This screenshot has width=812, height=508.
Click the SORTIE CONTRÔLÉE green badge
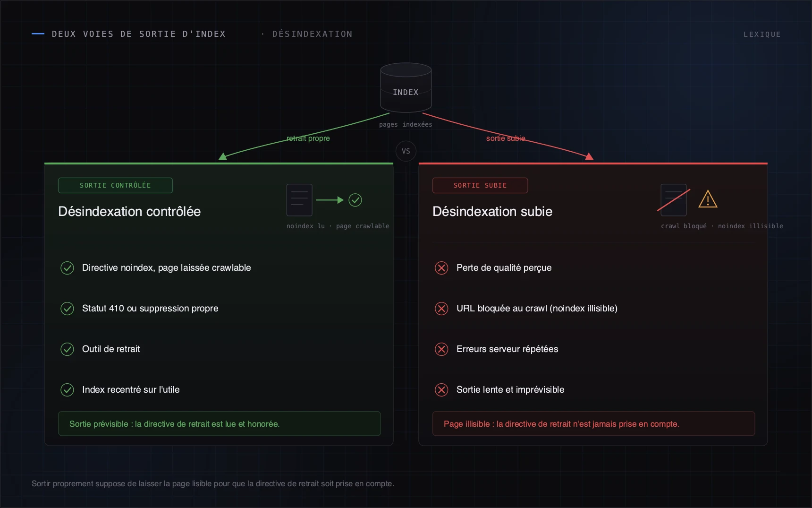click(x=115, y=185)
